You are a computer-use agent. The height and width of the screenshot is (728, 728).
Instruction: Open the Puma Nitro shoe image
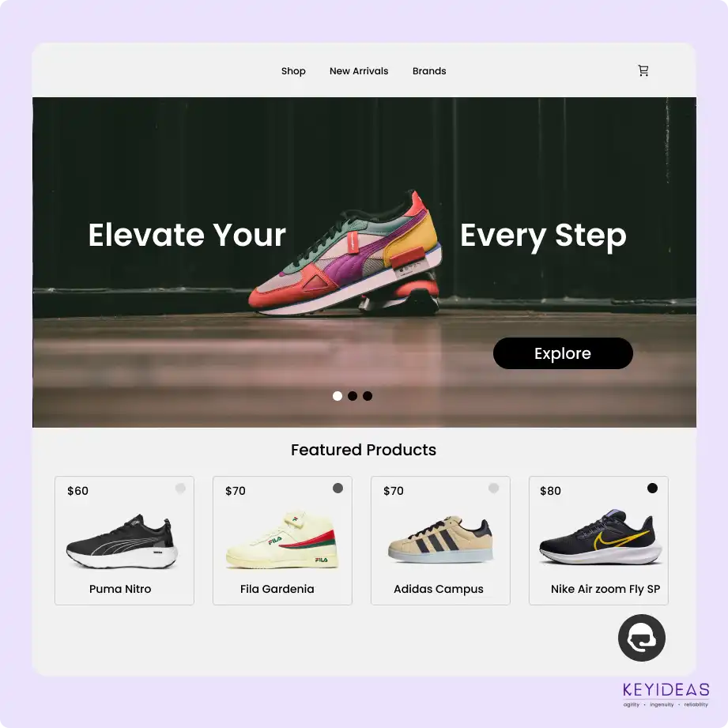(x=122, y=541)
